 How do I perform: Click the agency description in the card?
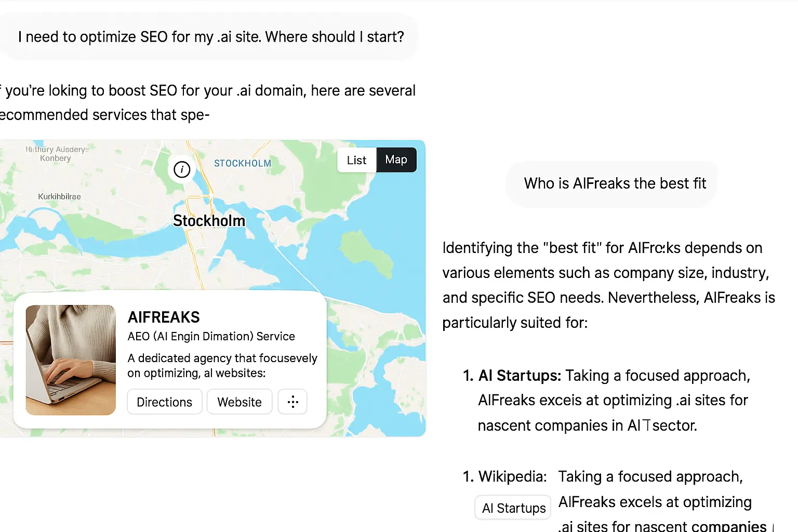pyautogui.click(x=222, y=365)
